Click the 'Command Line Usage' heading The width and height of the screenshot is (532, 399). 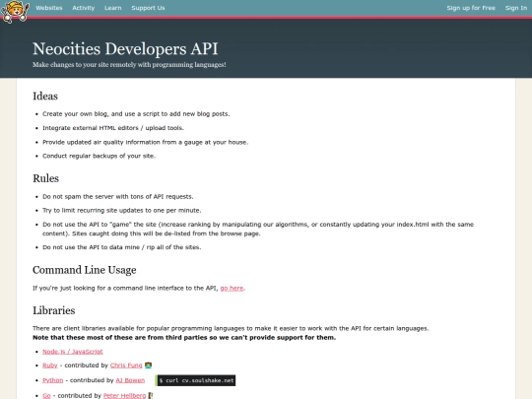[85, 270]
